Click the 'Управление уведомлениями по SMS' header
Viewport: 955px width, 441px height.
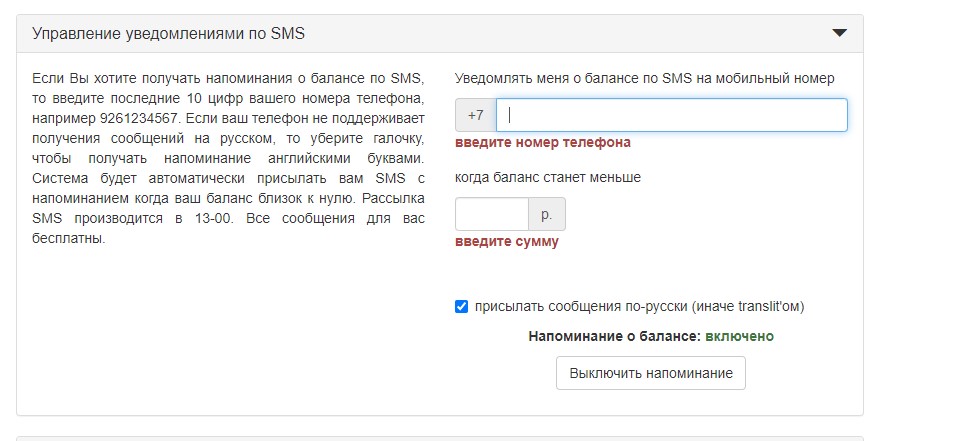169,34
